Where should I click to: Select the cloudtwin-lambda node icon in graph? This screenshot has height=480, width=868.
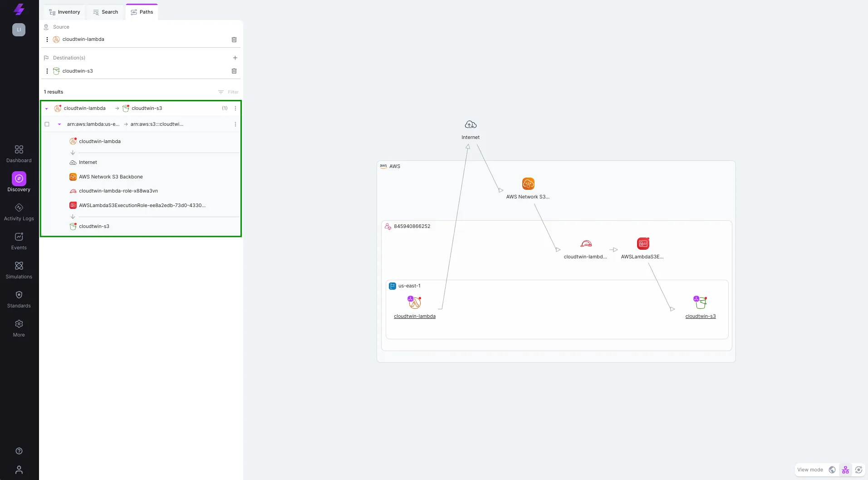(x=414, y=302)
